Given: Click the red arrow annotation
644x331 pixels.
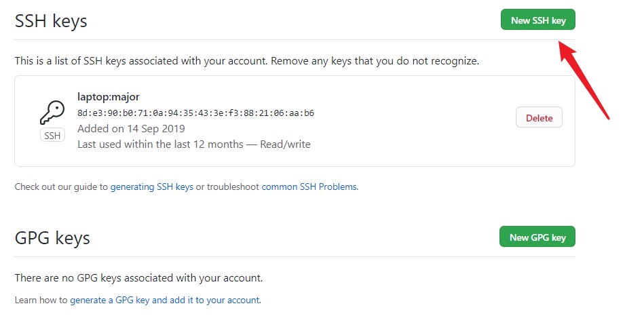Looking at the screenshot, I should pos(584,79).
